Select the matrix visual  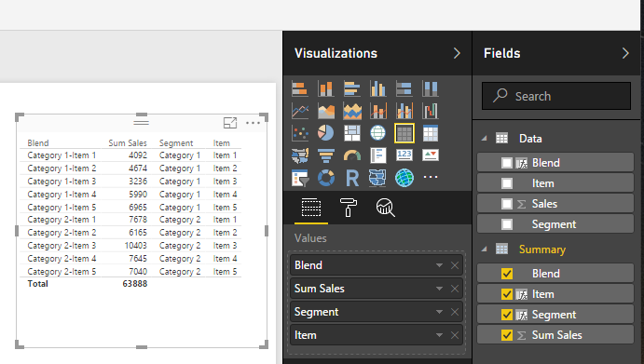tap(430, 133)
